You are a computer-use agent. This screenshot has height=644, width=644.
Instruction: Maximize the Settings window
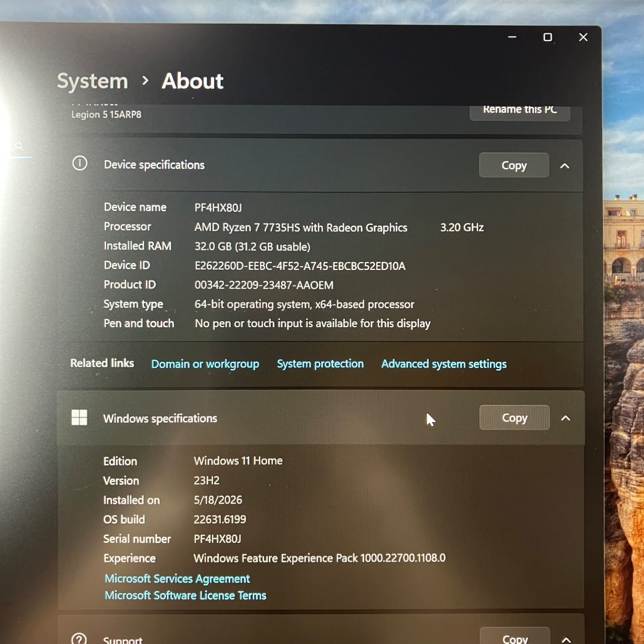tap(548, 37)
